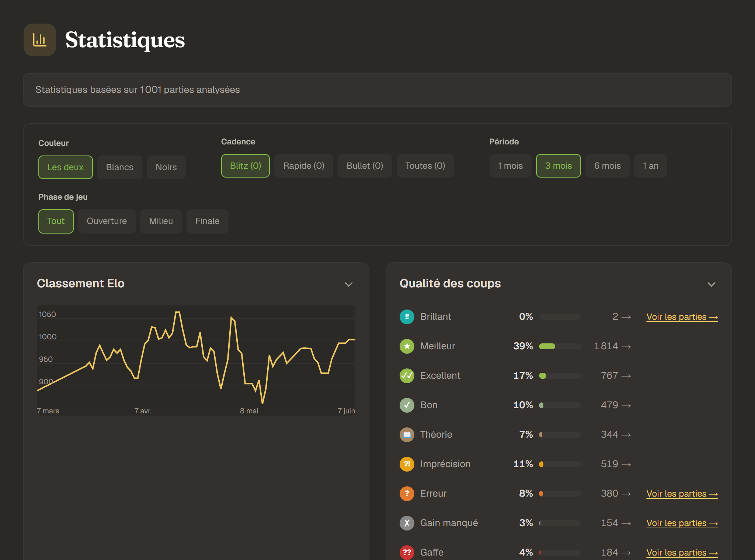The image size is (755, 560).
Task: Click the 8 mai axis label
Action: 249,411
